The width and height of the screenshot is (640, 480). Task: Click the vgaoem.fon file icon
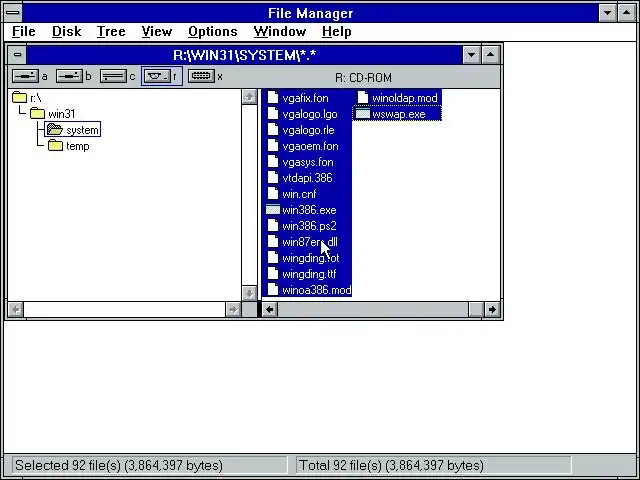(x=273, y=146)
